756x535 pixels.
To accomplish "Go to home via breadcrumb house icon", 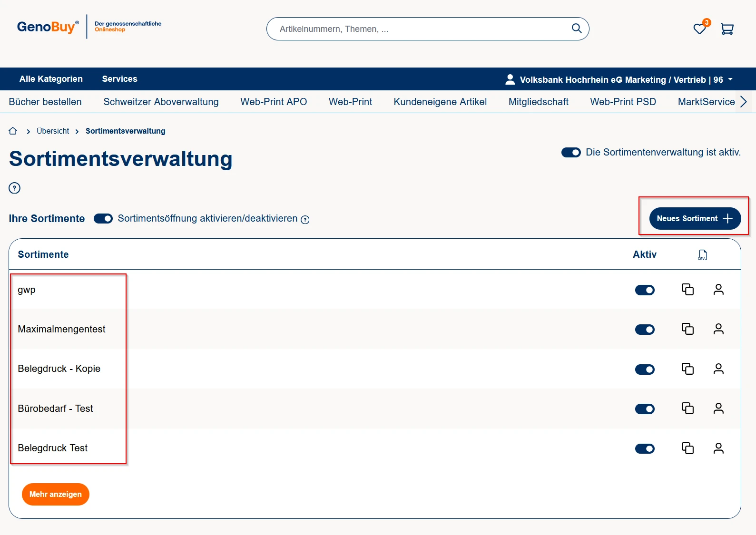I will click(13, 131).
